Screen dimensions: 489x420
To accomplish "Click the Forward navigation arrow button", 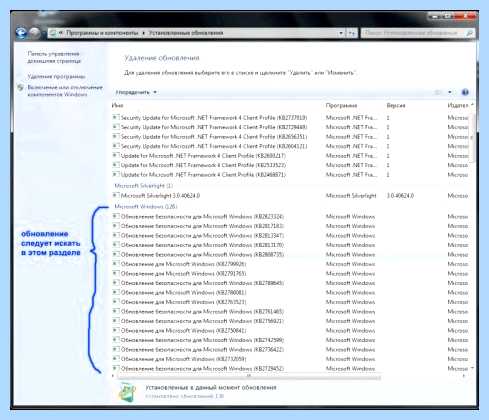I will [x=35, y=33].
